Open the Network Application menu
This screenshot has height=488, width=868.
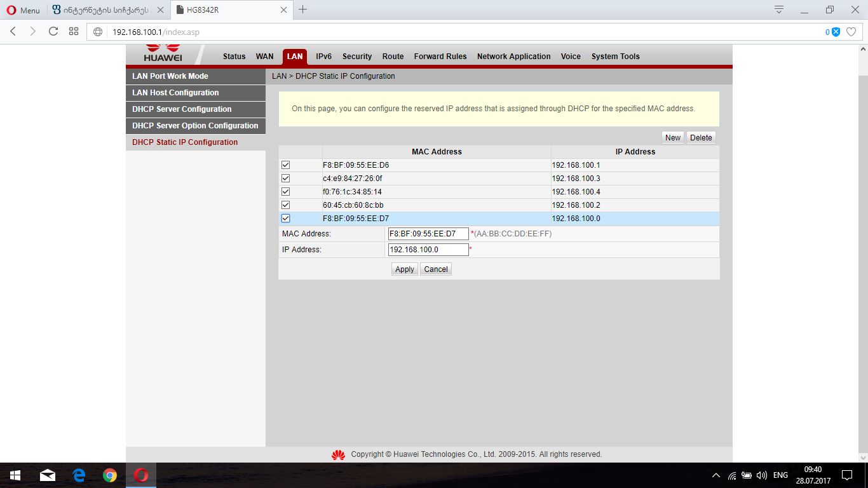coord(514,57)
